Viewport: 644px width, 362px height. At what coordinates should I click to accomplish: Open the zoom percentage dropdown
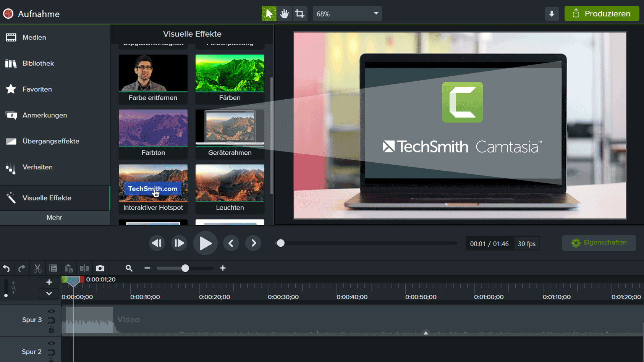pyautogui.click(x=347, y=13)
